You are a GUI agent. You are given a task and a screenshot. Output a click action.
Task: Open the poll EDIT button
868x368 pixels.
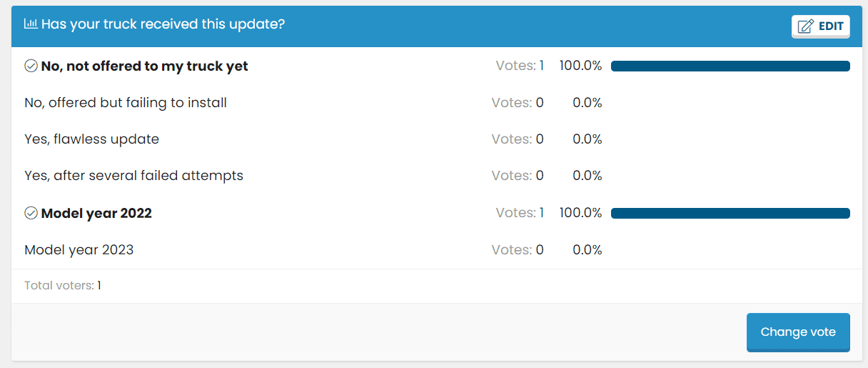[820, 26]
